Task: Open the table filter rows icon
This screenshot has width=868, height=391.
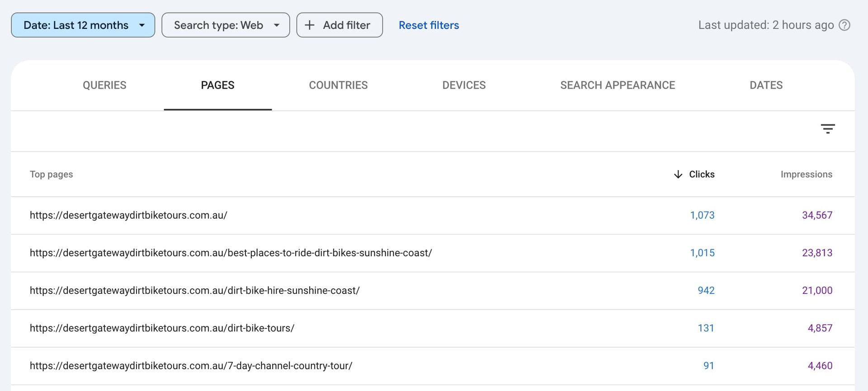Action: point(827,129)
